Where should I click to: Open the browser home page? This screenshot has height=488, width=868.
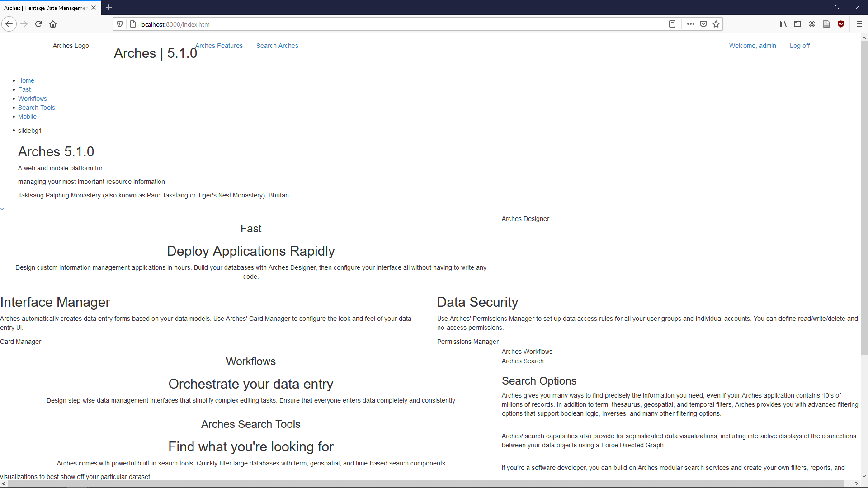coord(53,24)
